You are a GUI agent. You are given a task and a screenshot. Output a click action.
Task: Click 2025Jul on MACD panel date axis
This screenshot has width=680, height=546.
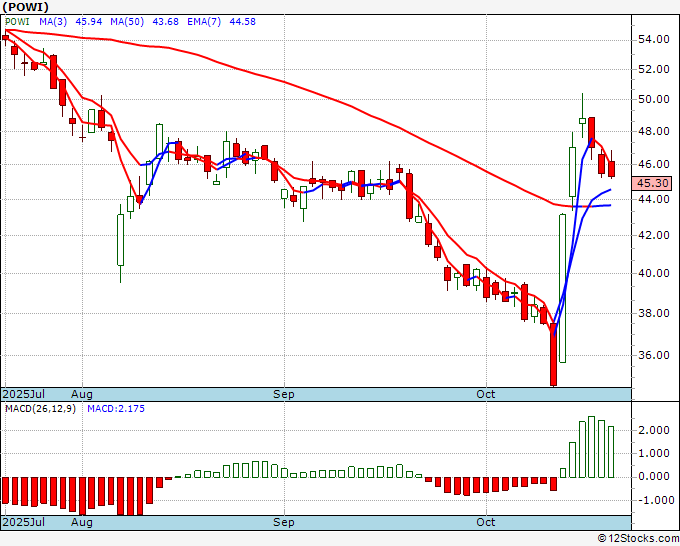(x=24, y=522)
